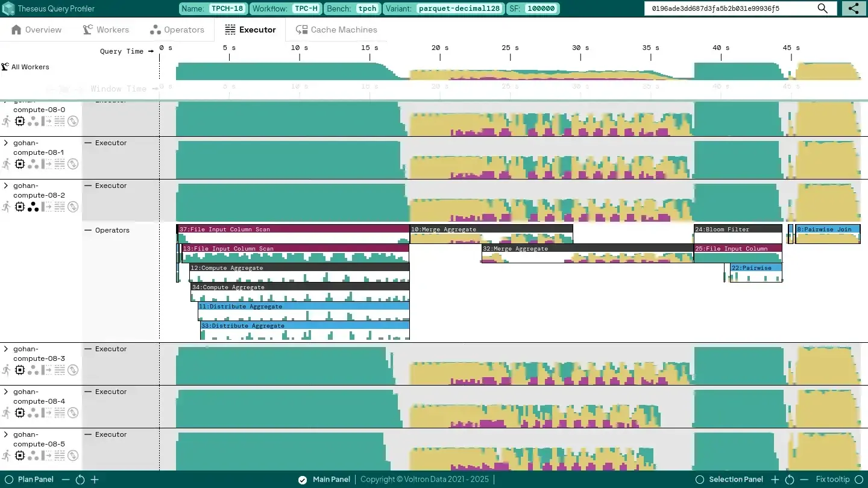This screenshot has width=868, height=488.
Task: Click the query ID search input field
Action: (x=729, y=8)
